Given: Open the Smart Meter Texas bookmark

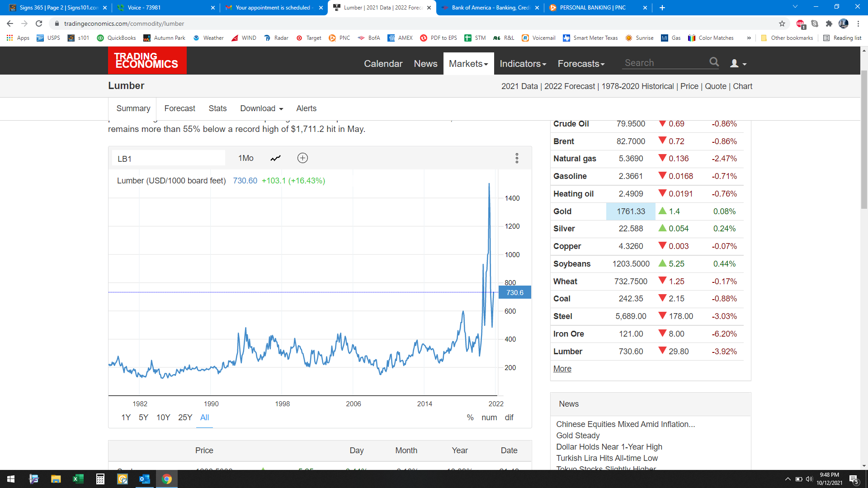Looking at the screenshot, I should point(590,38).
